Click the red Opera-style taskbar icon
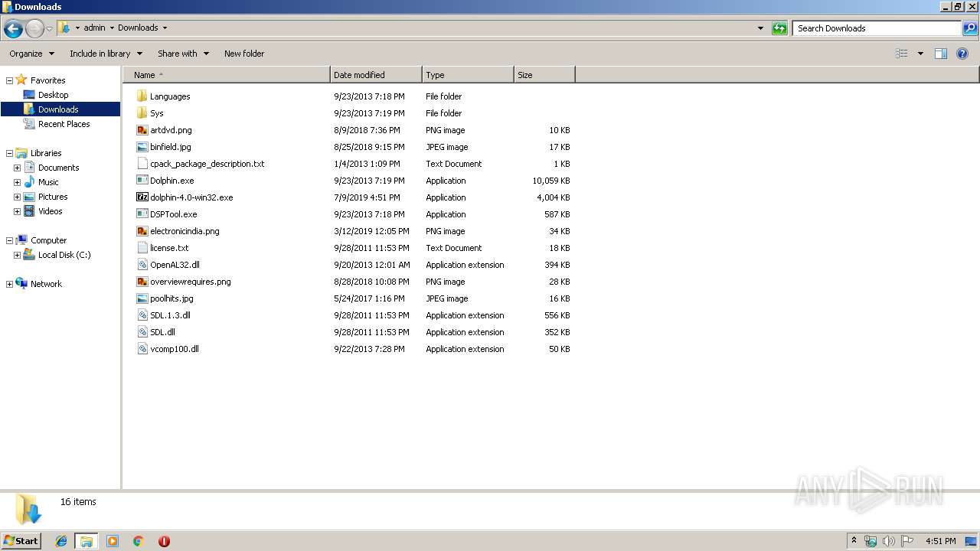Screen dimensions: 980x551 (164, 541)
